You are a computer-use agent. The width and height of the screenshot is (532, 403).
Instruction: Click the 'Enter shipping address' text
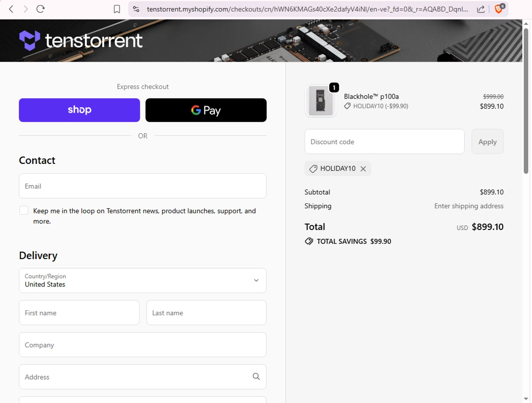(469, 206)
